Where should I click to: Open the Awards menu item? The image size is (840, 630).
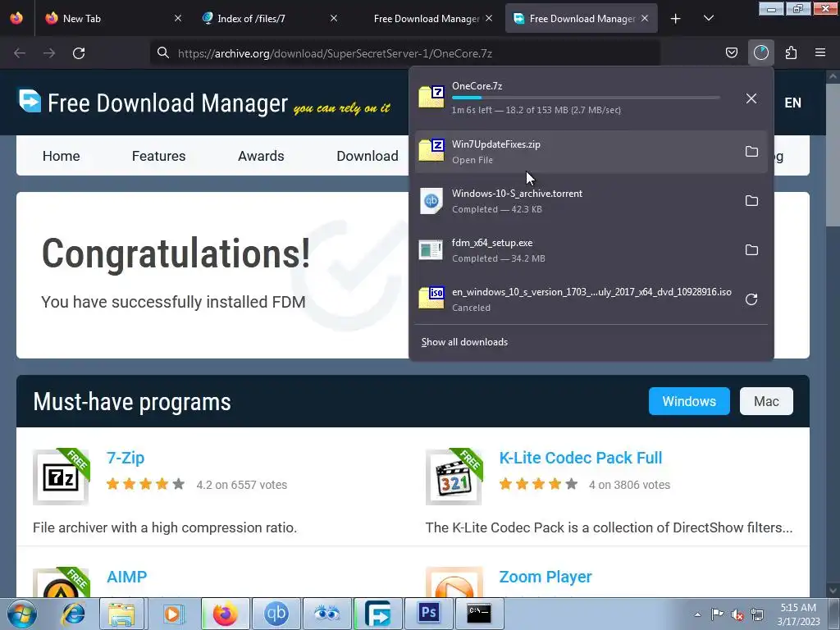261,156
